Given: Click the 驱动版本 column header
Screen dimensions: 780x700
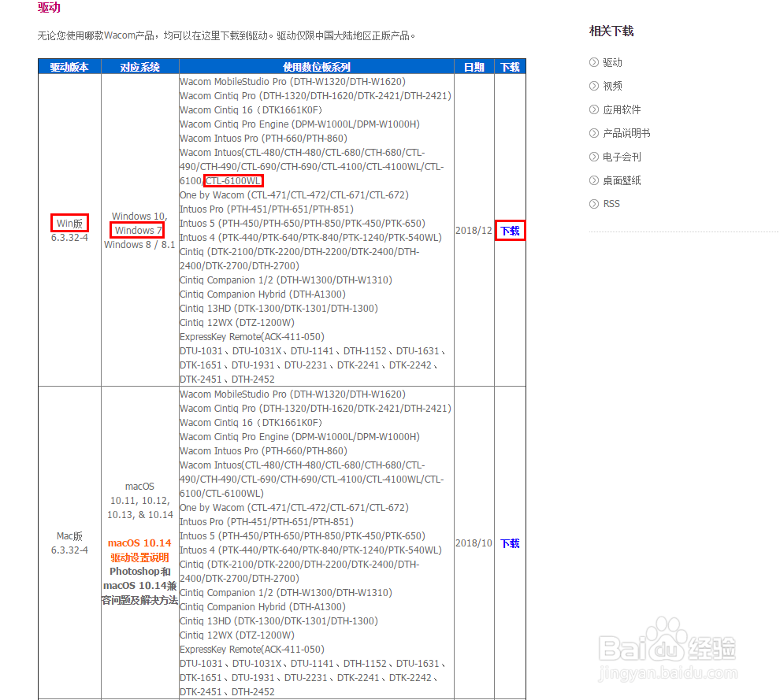Looking at the screenshot, I should [x=69, y=67].
